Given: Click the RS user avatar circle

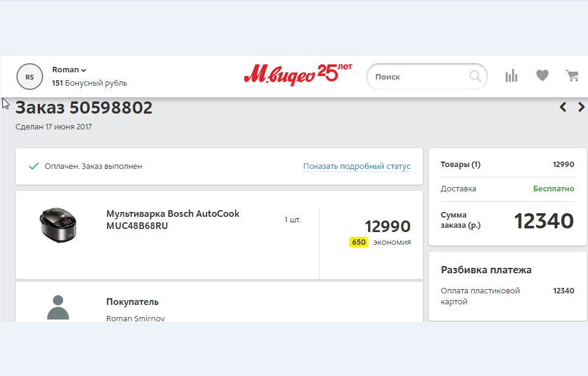Looking at the screenshot, I should pyautogui.click(x=30, y=77).
